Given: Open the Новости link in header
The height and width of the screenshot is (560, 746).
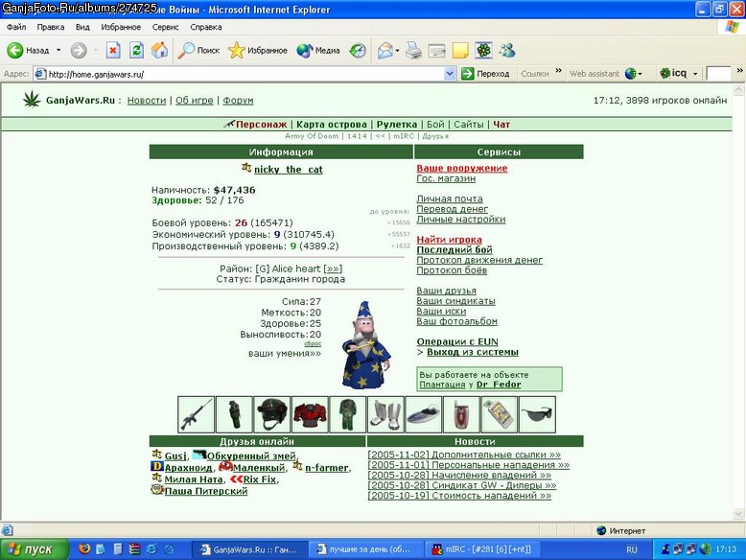Looking at the screenshot, I should point(147,101).
